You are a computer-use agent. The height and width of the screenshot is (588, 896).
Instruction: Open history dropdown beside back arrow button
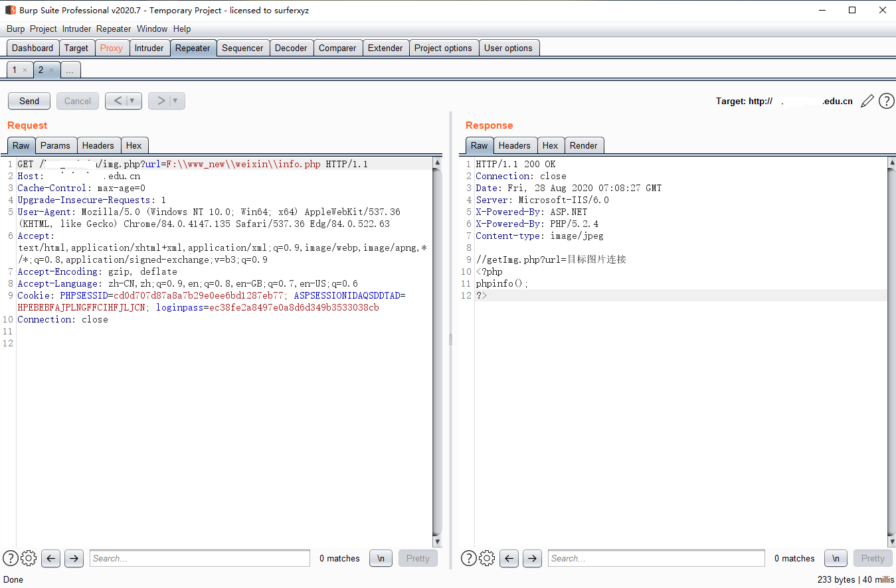(x=134, y=101)
